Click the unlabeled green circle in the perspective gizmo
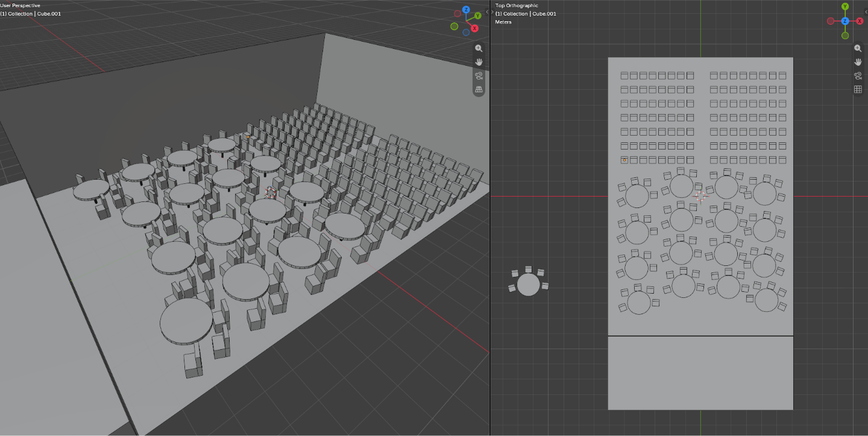The width and height of the screenshot is (868, 436). [454, 27]
